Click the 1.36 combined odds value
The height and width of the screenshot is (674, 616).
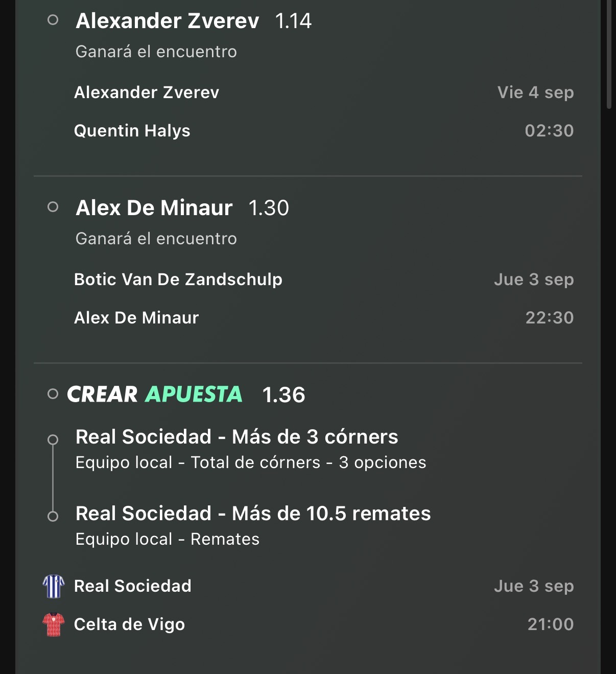[x=283, y=395]
